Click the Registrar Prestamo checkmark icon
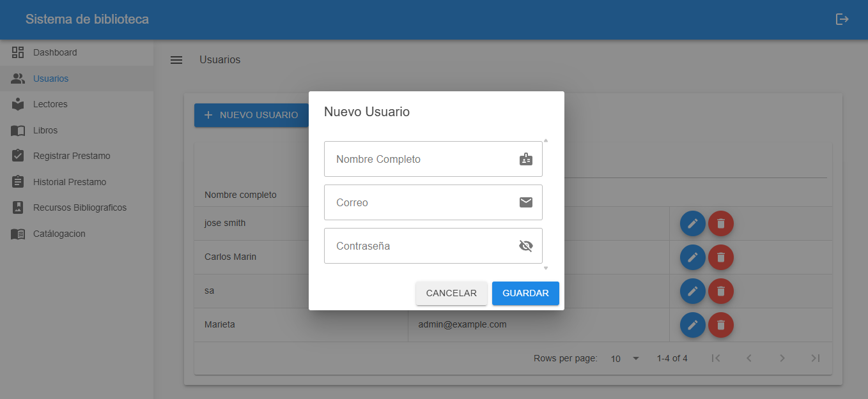 (18, 156)
